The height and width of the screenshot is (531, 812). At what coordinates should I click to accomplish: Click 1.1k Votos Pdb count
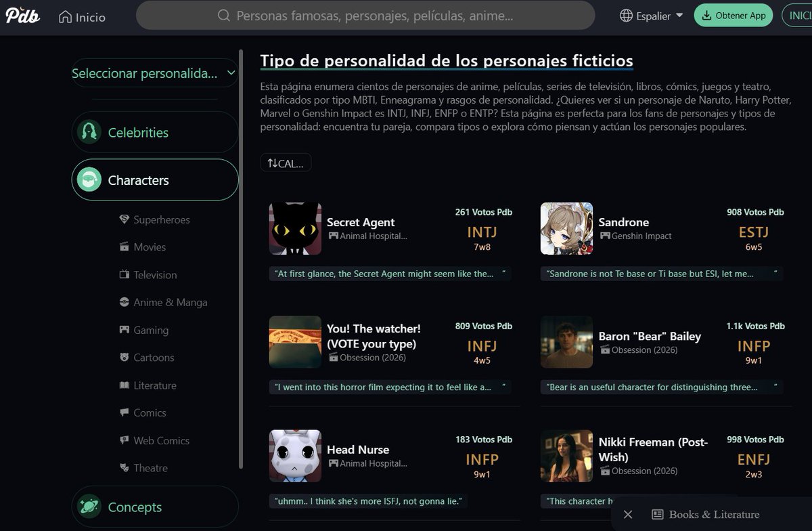click(x=755, y=326)
